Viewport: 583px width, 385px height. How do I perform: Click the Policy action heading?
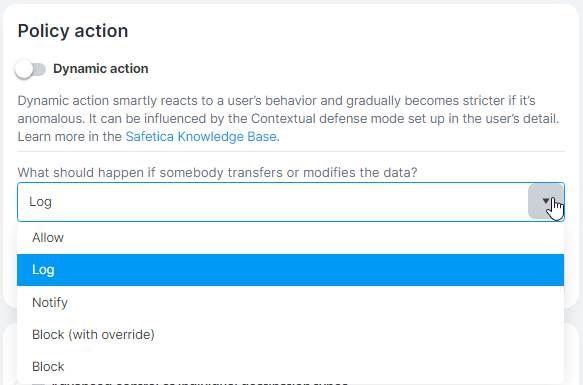click(x=73, y=31)
